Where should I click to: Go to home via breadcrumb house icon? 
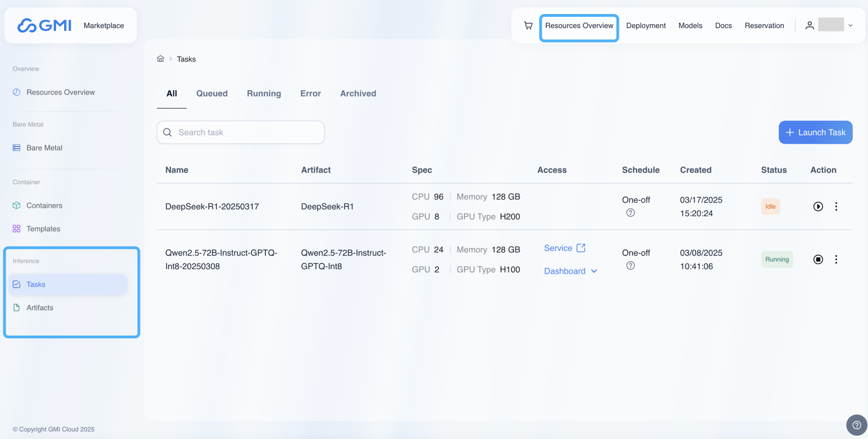coord(161,59)
